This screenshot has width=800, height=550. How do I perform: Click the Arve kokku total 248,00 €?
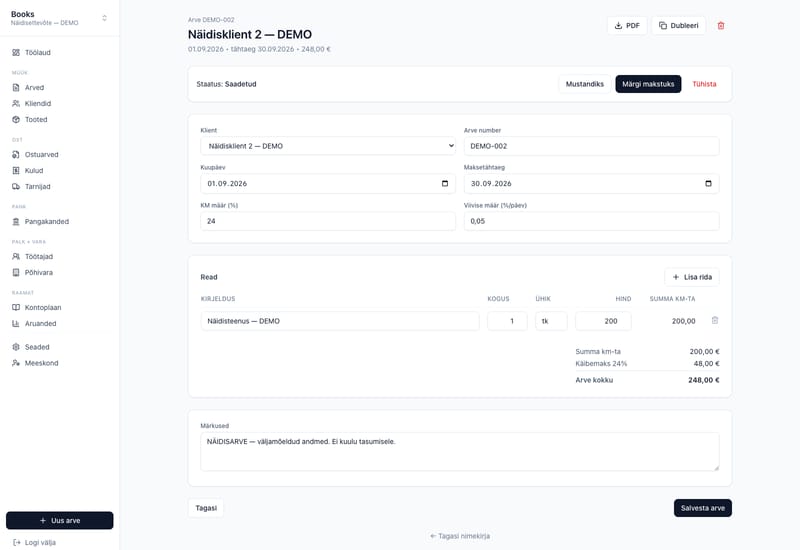[x=704, y=380]
